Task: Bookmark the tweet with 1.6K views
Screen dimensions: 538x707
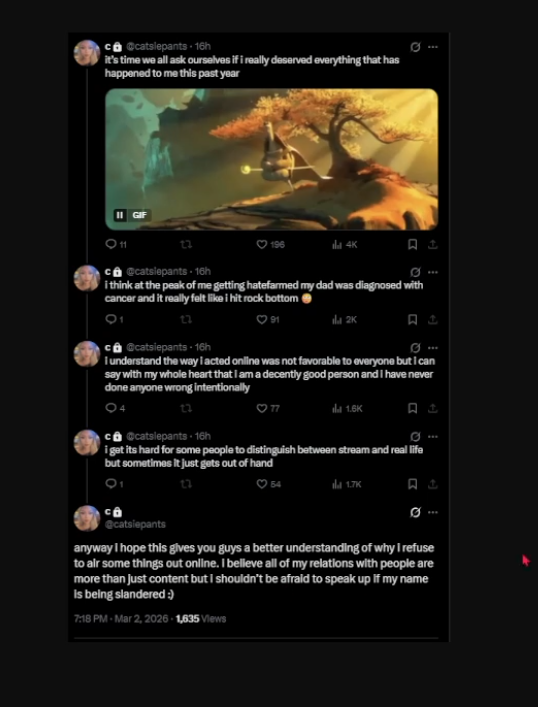Action: (412, 409)
